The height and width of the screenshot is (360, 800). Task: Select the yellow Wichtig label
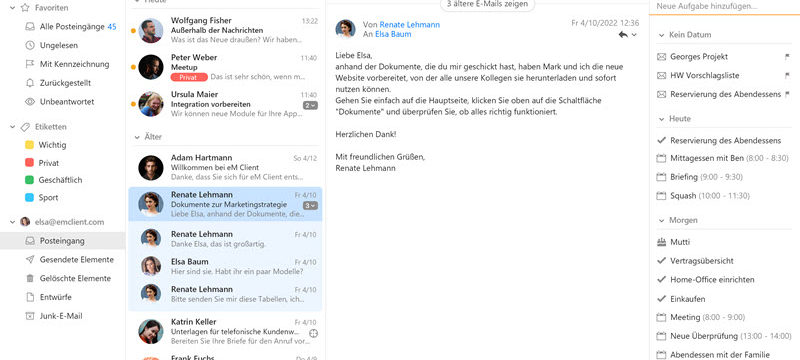[x=30, y=145]
